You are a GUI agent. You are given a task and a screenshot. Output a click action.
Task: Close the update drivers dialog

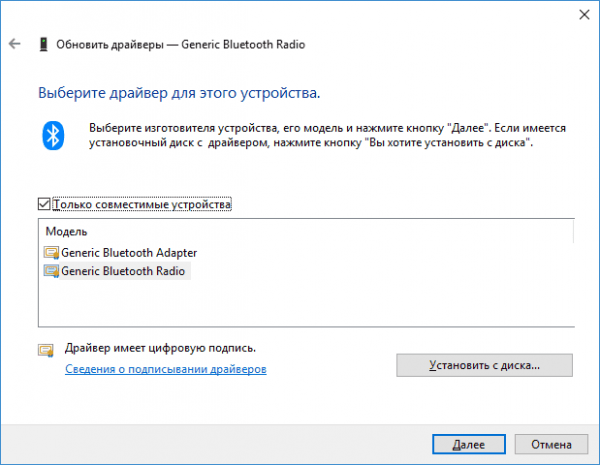tap(584, 15)
